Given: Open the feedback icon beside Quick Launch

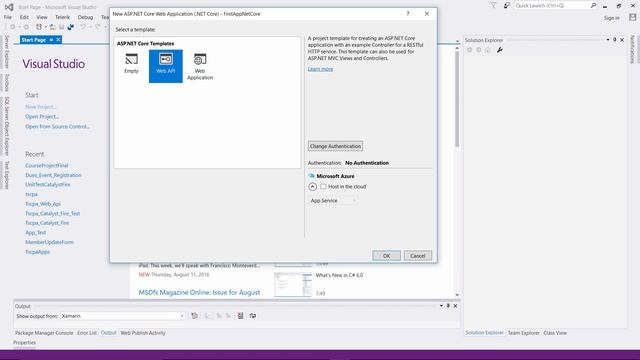Looking at the screenshot, I should point(507,5).
